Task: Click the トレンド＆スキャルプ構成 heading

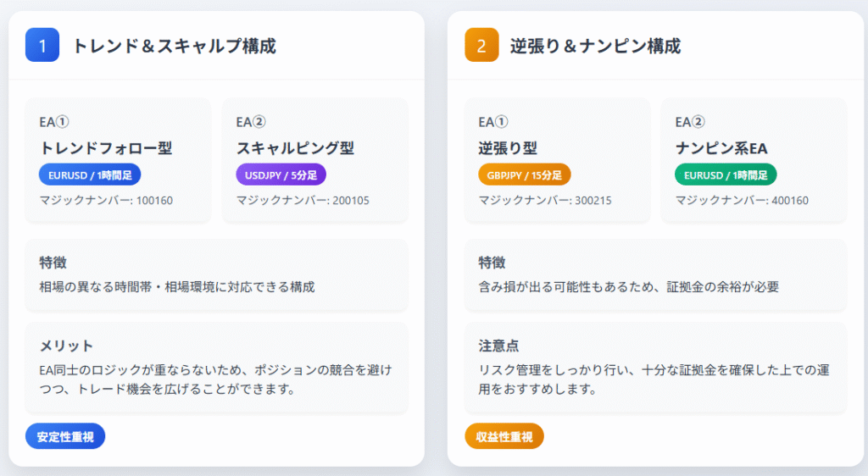Action: pos(175,46)
